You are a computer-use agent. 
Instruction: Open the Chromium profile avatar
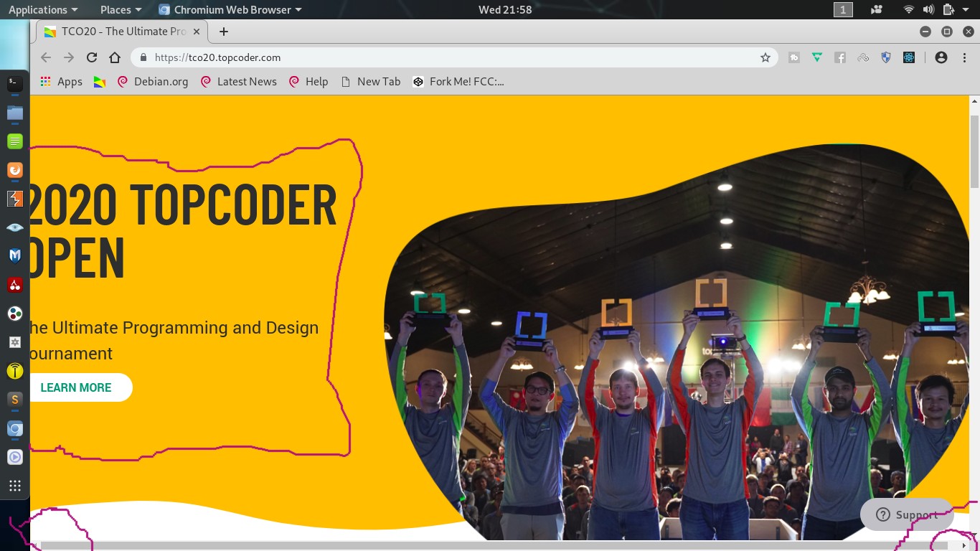click(941, 57)
